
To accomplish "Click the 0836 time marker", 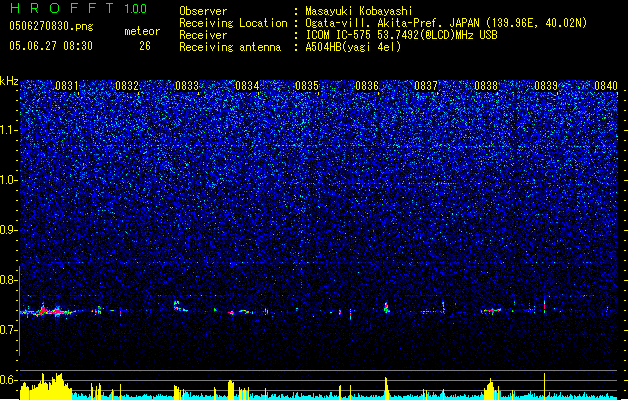I will [x=367, y=86].
